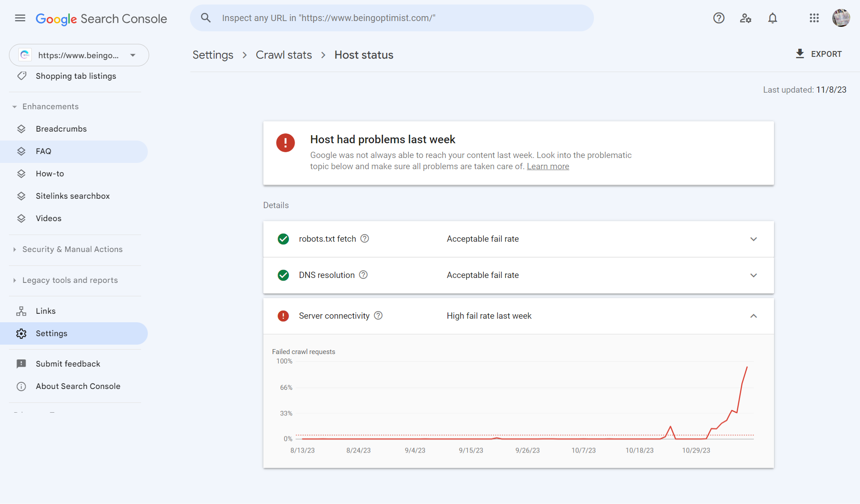Image resolution: width=860 pixels, height=504 pixels.
Task: Open the Google apps grid
Action: 814,18
